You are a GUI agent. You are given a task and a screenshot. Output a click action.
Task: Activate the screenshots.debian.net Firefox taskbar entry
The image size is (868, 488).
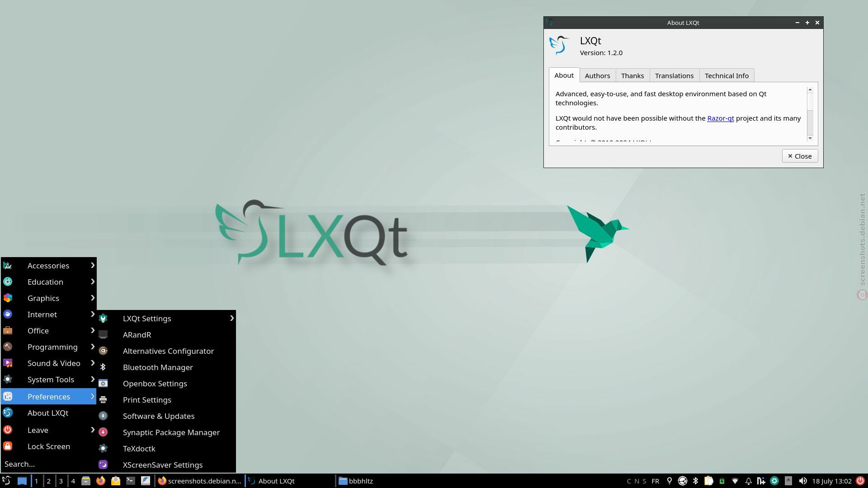[199, 481]
